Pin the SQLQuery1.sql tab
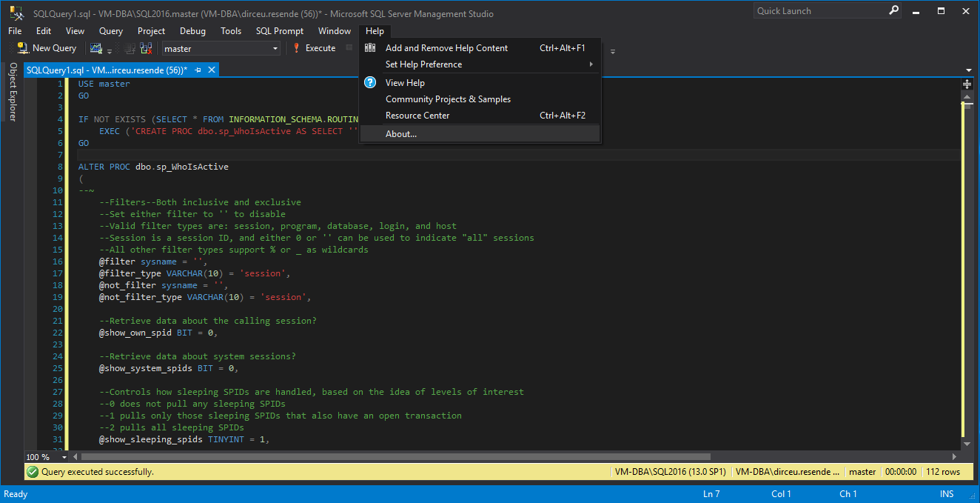This screenshot has height=503, width=980. click(198, 70)
